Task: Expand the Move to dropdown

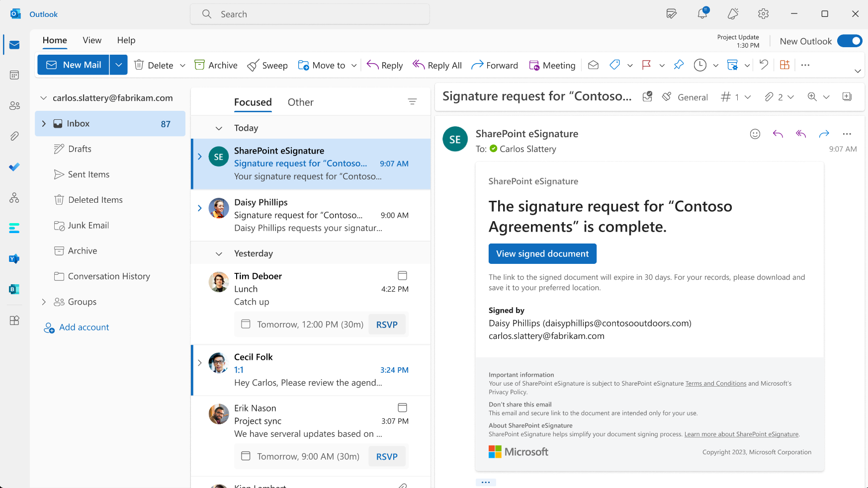Action: [x=353, y=65]
